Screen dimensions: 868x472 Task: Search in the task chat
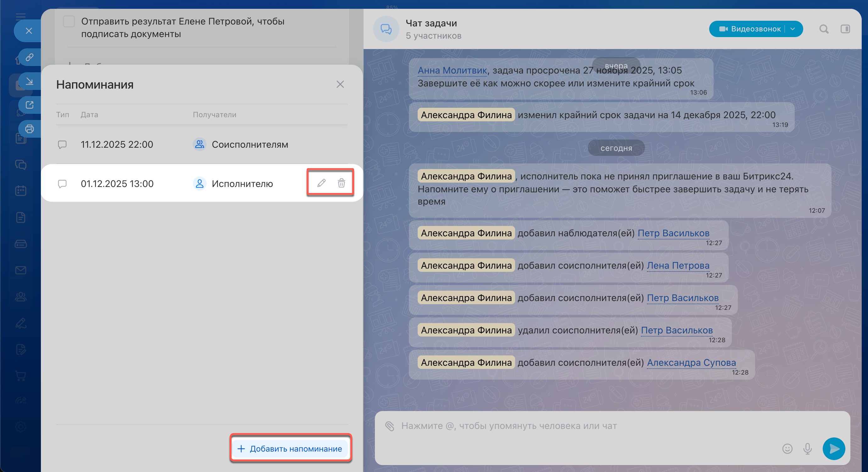point(824,29)
